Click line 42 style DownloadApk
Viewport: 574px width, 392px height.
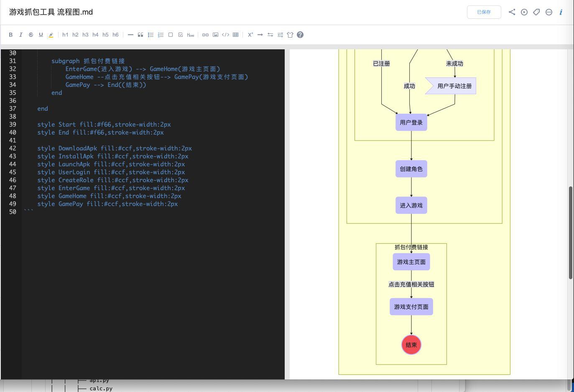pos(115,148)
